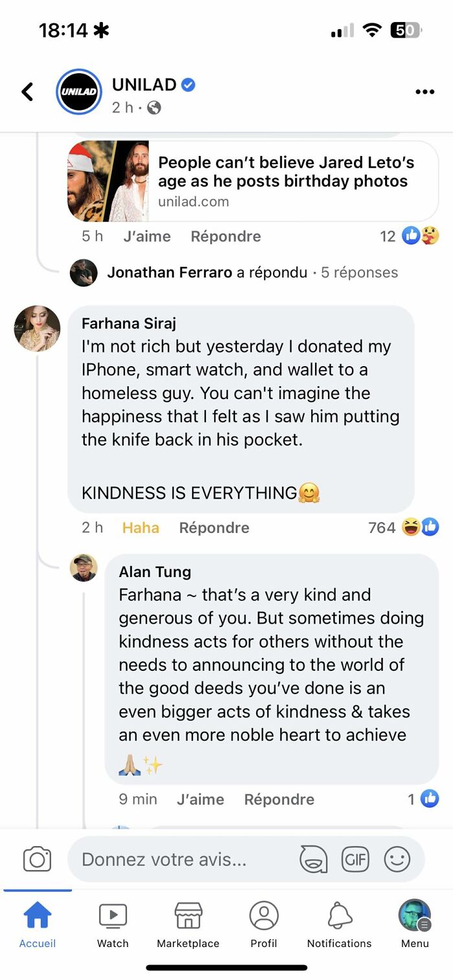Viewport: 453px width, 980px height.
Task: Open the camera to attach a photo
Action: [37, 859]
